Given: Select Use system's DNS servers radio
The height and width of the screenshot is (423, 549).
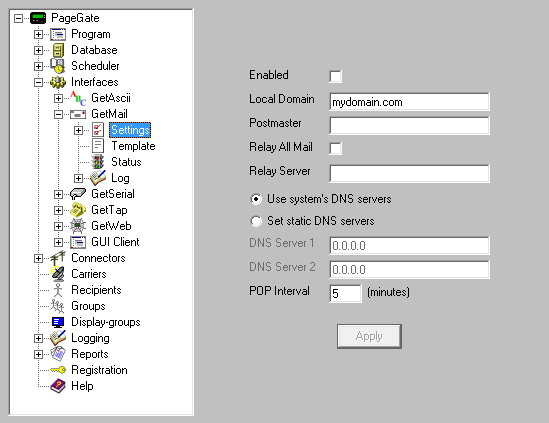Looking at the screenshot, I should click(x=256, y=199).
